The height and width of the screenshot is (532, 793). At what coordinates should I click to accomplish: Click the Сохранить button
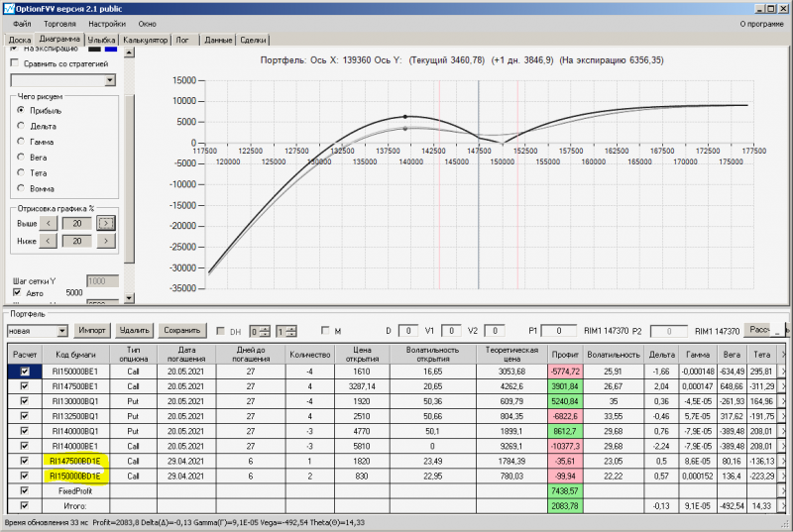tap(182, 331)
